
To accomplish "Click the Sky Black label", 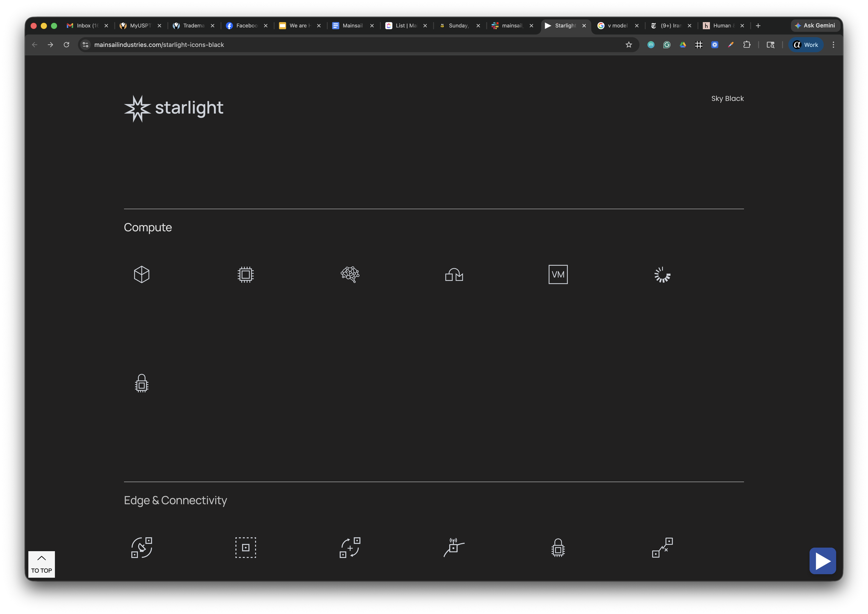I will (727, 98).
